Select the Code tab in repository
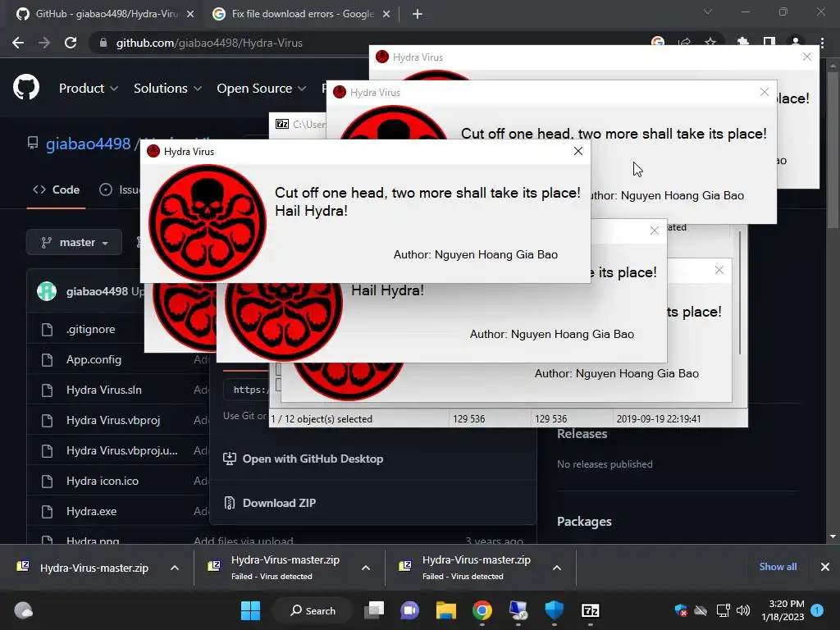The width and height of the screenshot is (840, 630). point(57,189)
